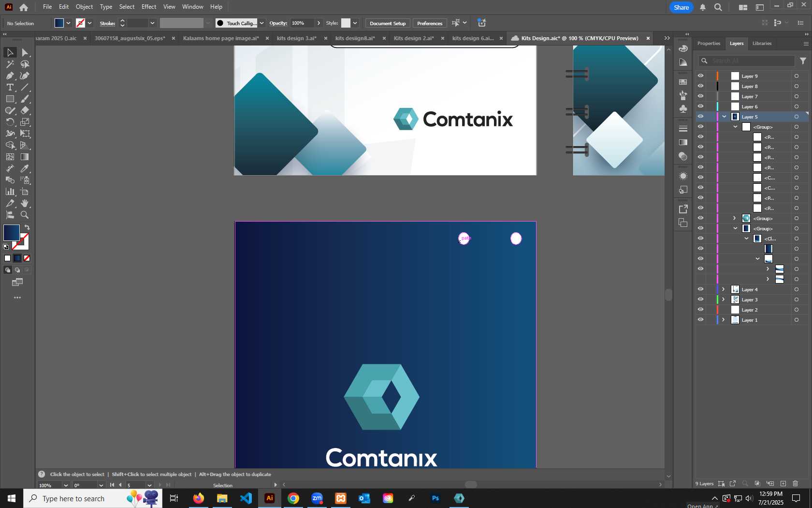
Task: Select the Gradient tool
Action: [25, 157]
